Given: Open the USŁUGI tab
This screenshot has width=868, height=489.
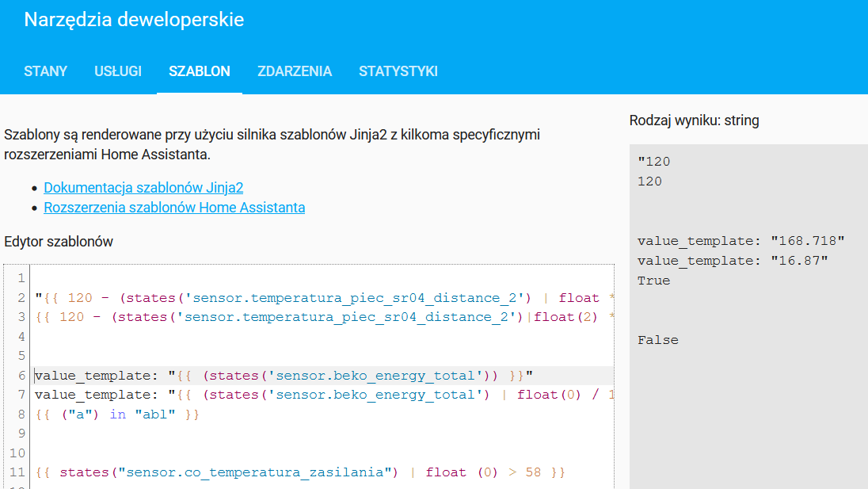Looking at the screenshot, I should (118, 71).
